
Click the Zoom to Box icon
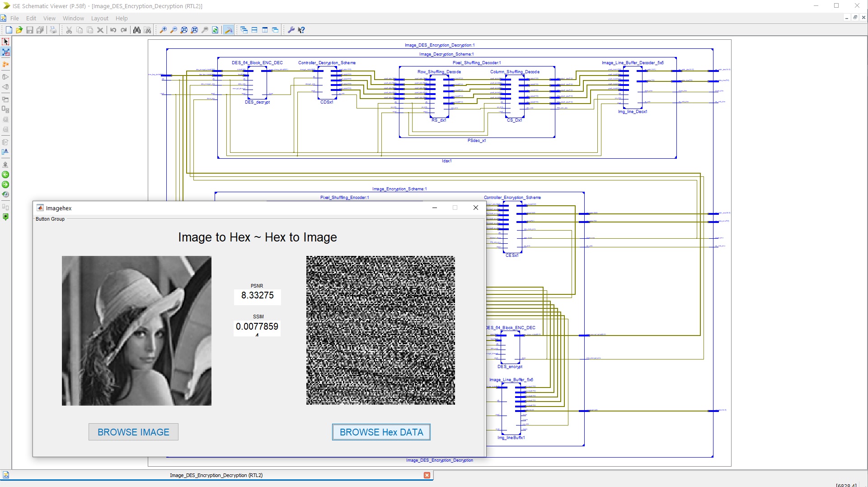(205, 30)
